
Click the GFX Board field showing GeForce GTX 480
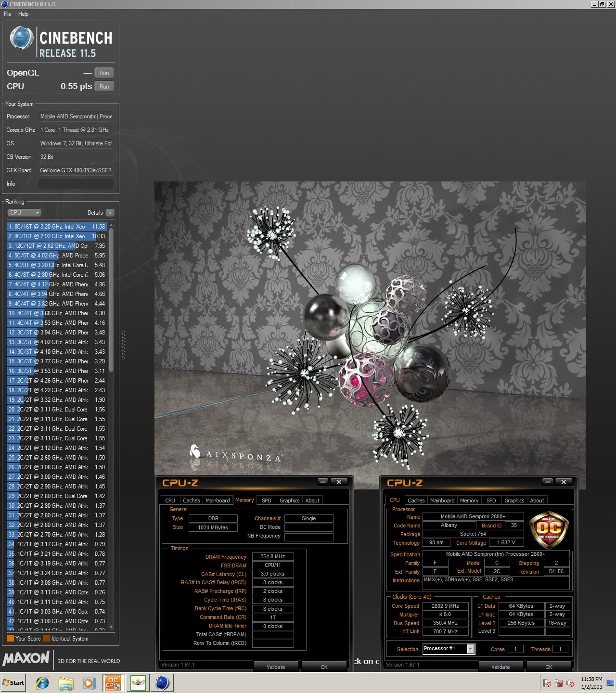76,170
